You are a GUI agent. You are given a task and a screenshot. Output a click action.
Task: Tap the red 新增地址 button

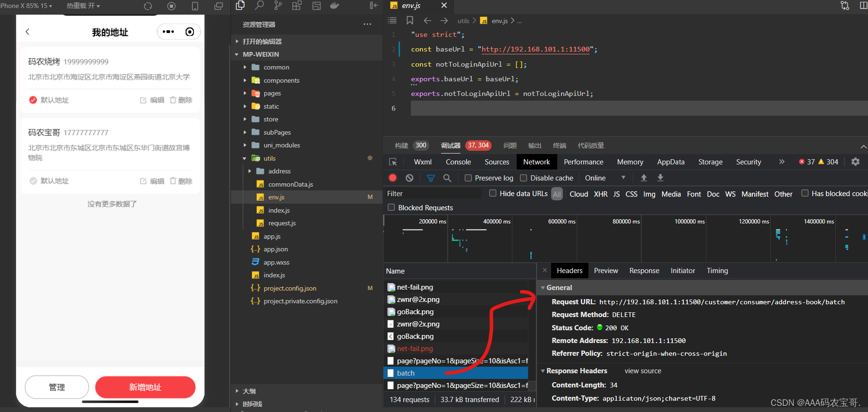pyautogui.click(x=145, y=387)
